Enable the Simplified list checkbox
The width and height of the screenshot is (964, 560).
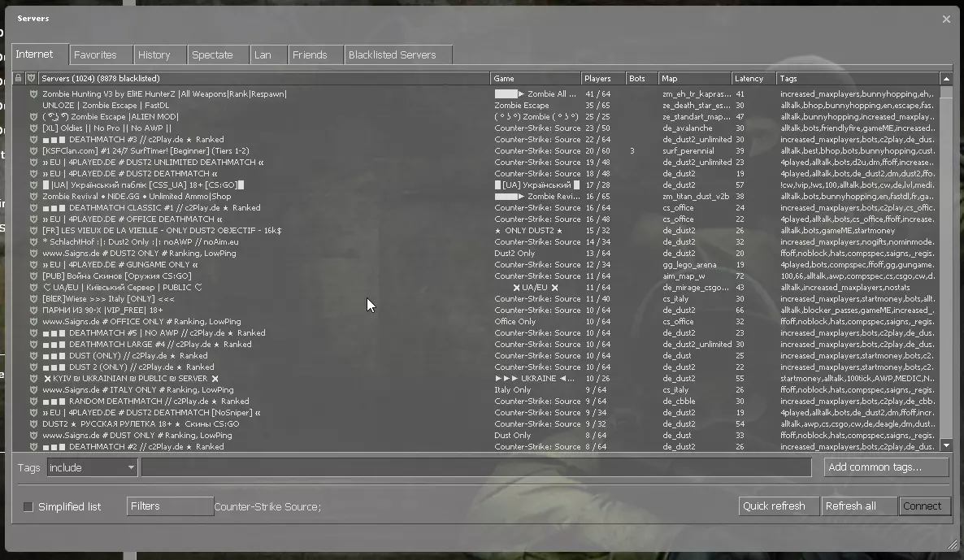coord(28,506)
